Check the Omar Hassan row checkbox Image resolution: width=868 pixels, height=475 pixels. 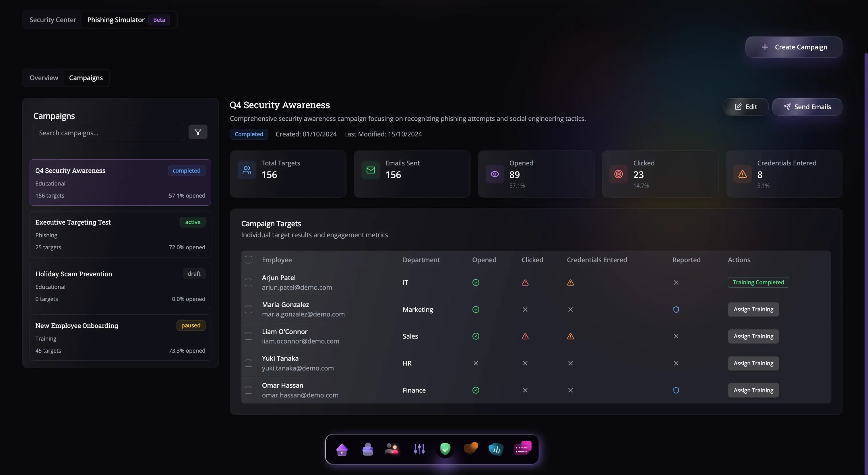[248, 390]
